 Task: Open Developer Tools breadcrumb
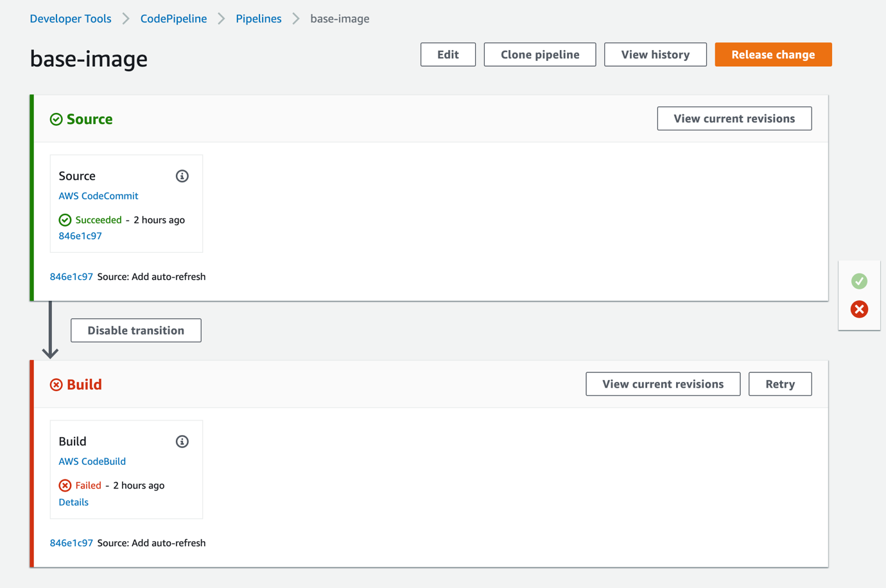point(71,19)
